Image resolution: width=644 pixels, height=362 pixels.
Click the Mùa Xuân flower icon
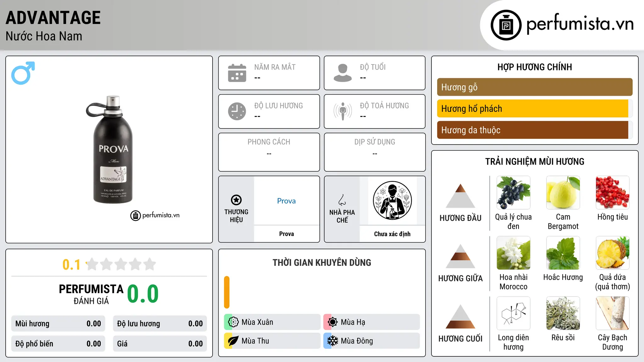(x=233, y=322)
